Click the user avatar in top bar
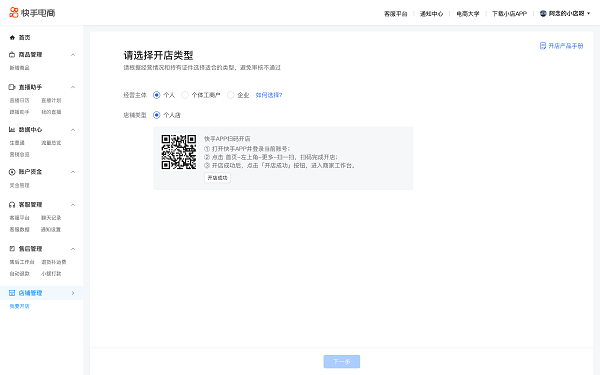Image resolution: width=600 pixels, height=375 pixels. pos(543,13)
